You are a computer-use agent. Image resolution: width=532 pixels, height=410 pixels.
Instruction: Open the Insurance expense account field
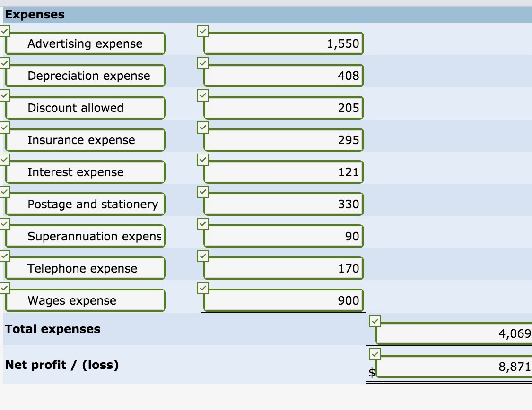pyautogui.click(x=85, y=140)
